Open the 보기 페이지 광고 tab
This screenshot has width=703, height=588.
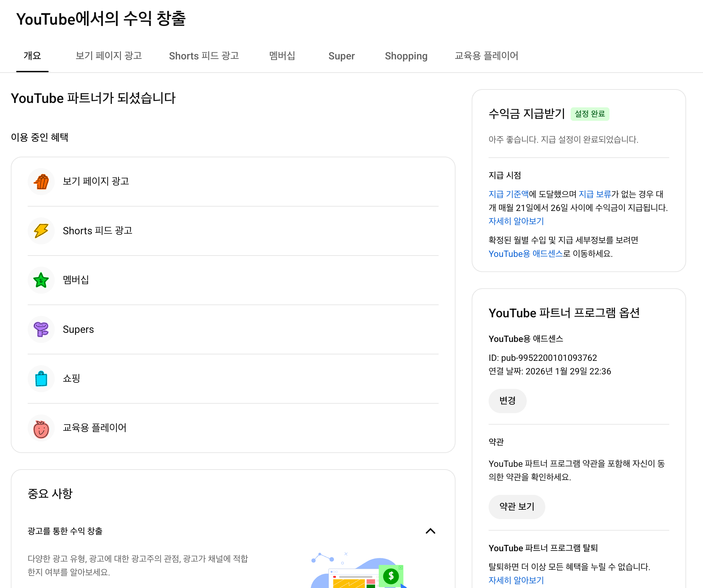[x=108, y=56]
